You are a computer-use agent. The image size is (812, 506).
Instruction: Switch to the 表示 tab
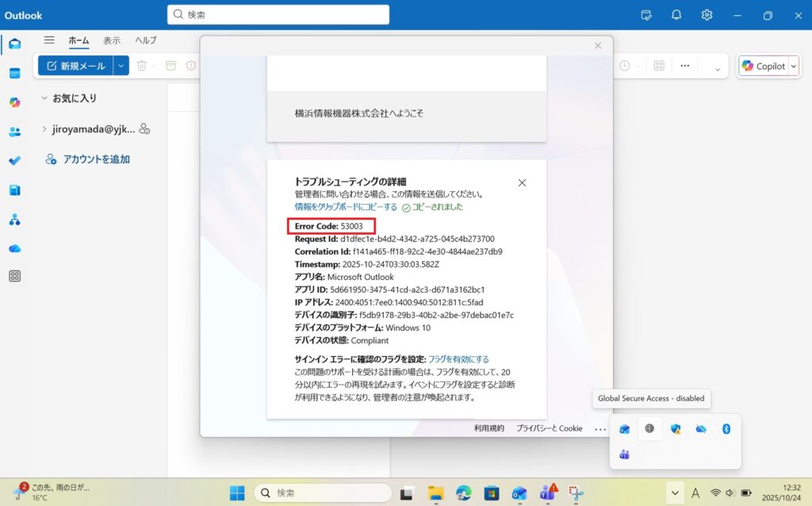(x=112, y=40)
